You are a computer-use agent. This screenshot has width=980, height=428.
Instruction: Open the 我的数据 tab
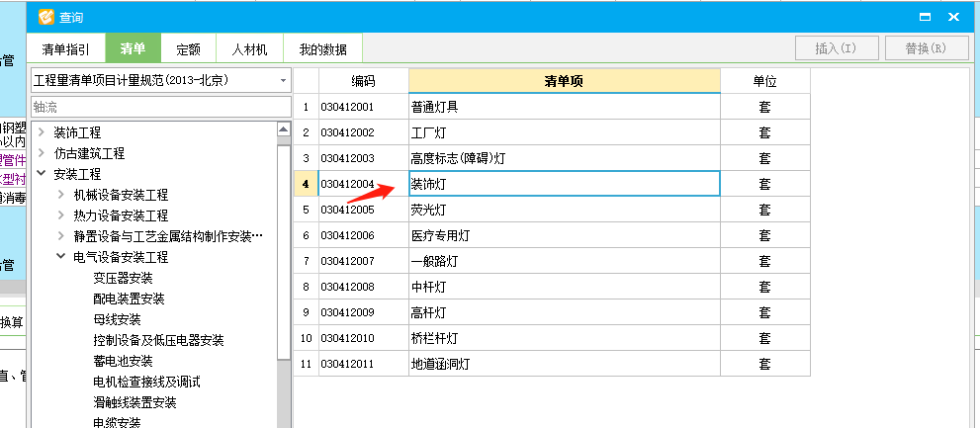322,48
